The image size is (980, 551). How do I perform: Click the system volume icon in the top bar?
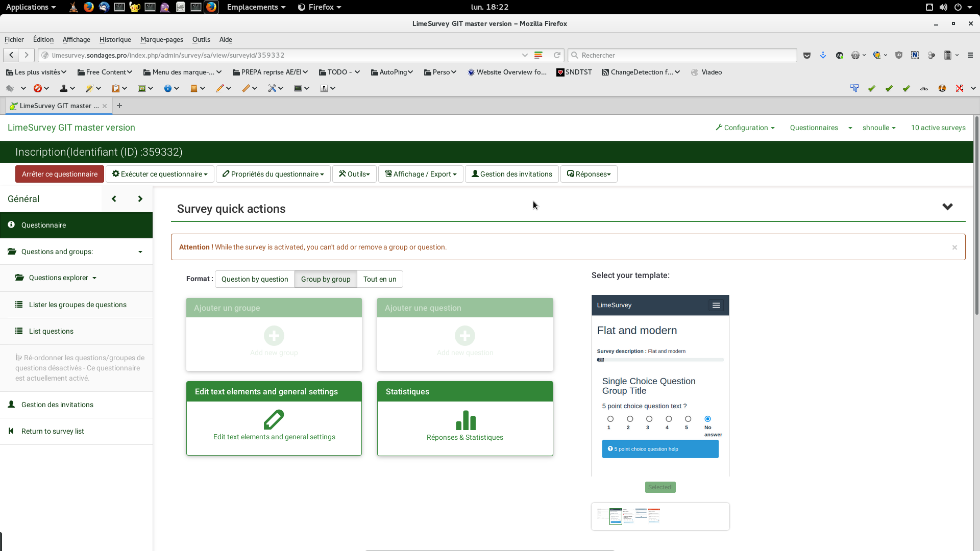943,7
